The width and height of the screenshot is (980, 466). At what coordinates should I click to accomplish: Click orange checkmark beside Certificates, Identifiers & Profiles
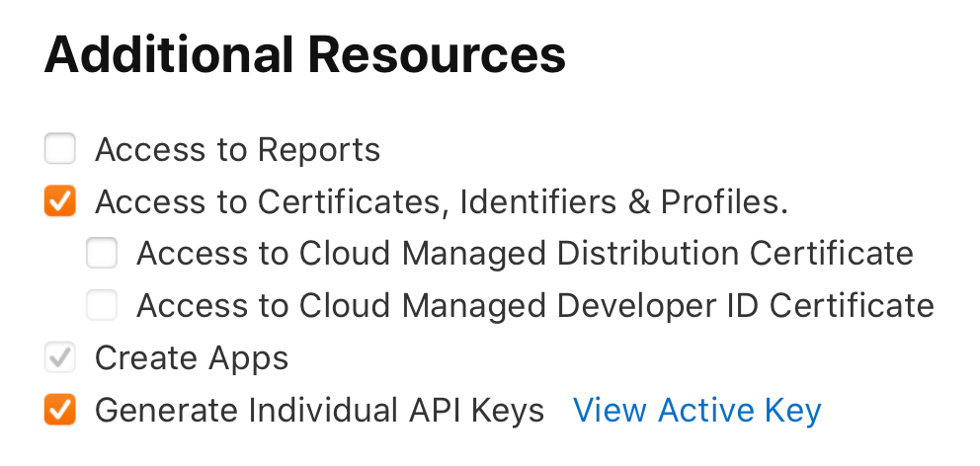(60, 201)
